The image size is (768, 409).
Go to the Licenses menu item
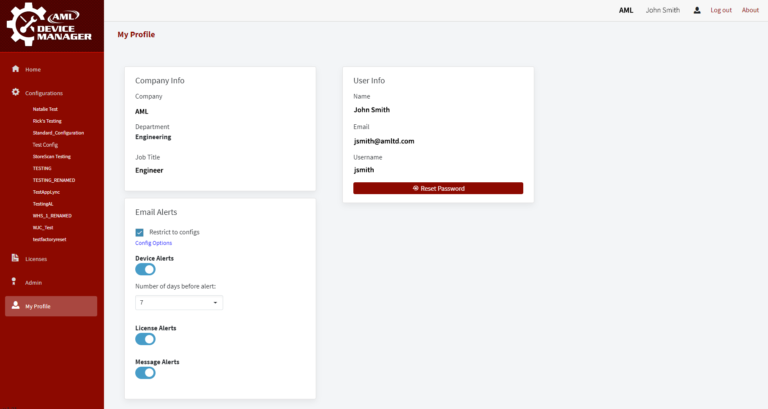pyautogui.click(x=36, y=259)
